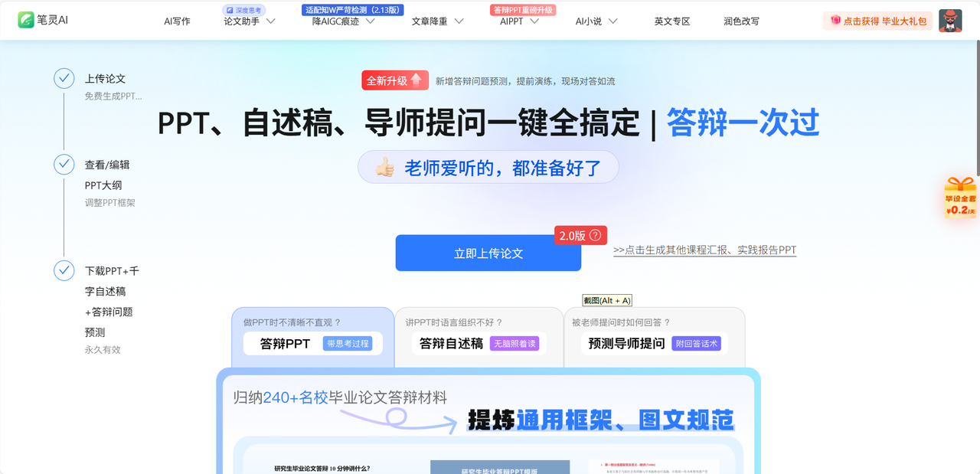Click the 笔灵AI logo icon

[26, 20]
